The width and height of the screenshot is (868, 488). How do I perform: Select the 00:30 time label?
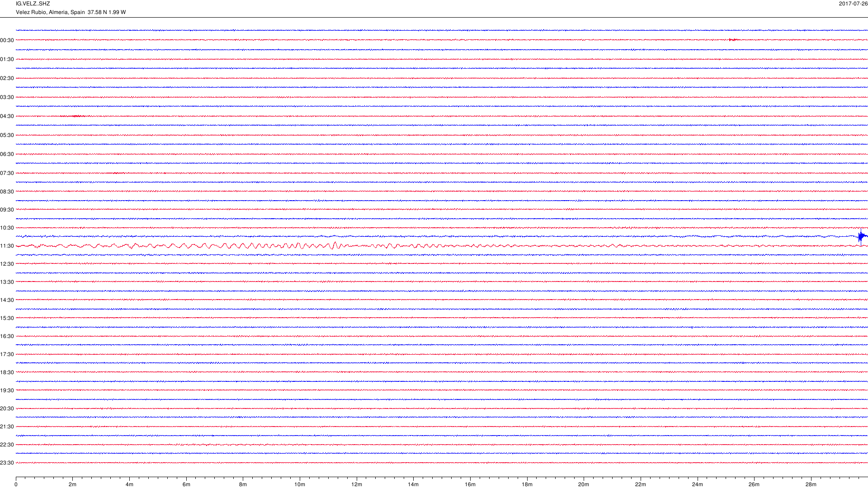[x=7, y=40]
